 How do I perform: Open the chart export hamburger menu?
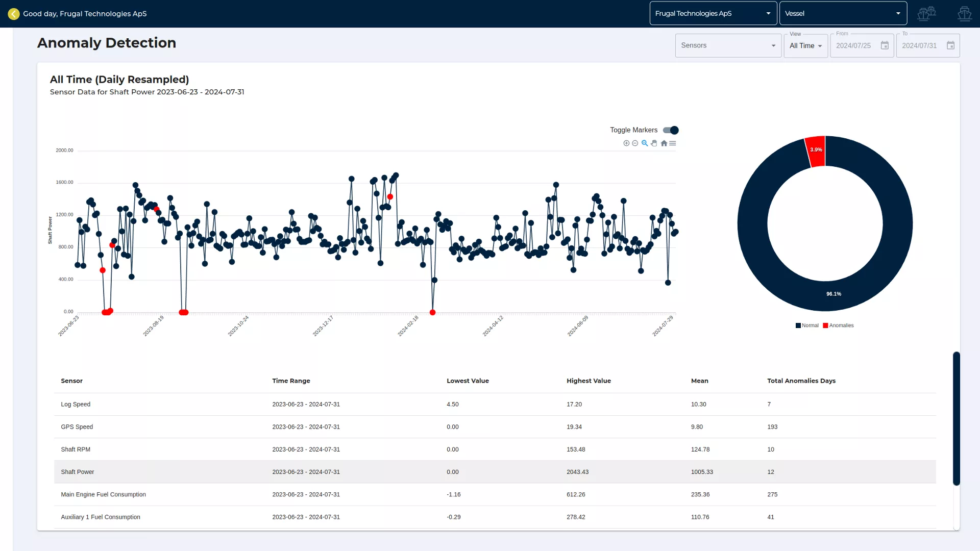(x=672, y=143)
